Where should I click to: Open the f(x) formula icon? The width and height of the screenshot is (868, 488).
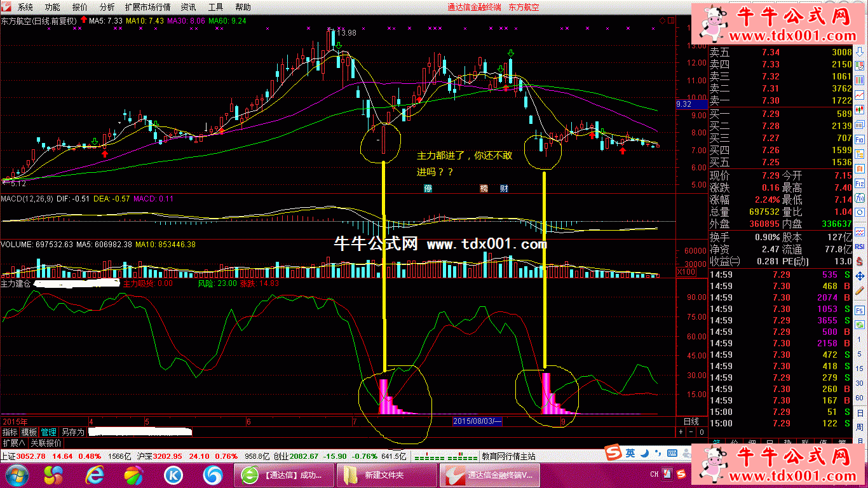coord(860,198)
